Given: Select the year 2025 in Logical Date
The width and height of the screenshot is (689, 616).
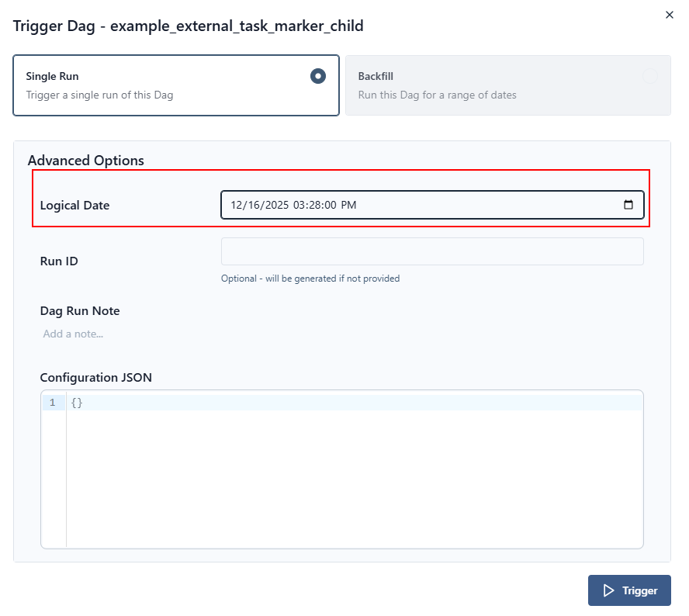Looking at the screenshot, I should (x=277, y=205).
